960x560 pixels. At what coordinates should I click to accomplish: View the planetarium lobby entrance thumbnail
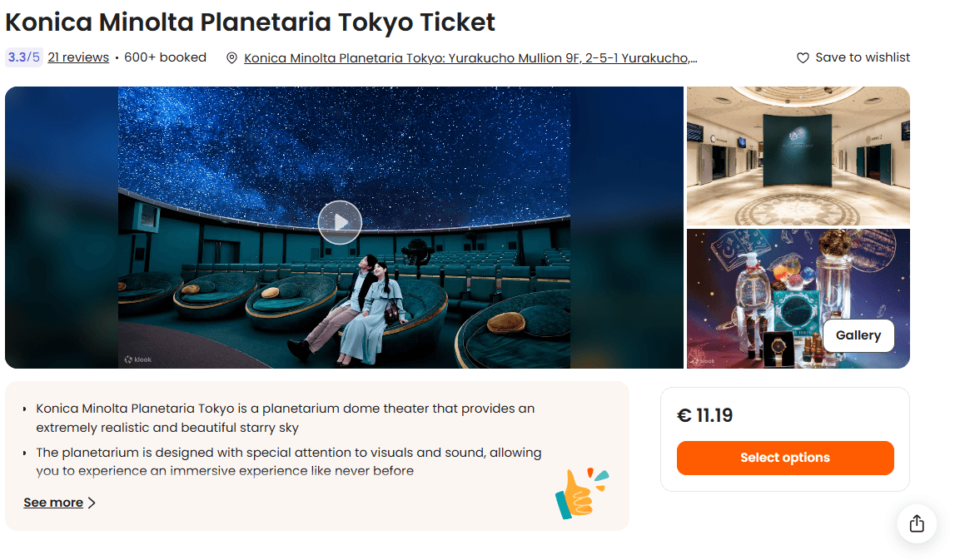pos(798,156)
